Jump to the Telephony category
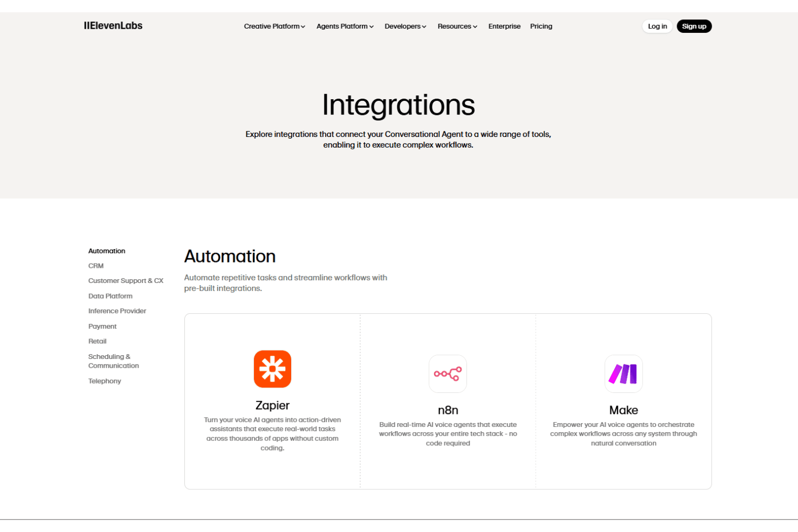 tap(105, 381)
